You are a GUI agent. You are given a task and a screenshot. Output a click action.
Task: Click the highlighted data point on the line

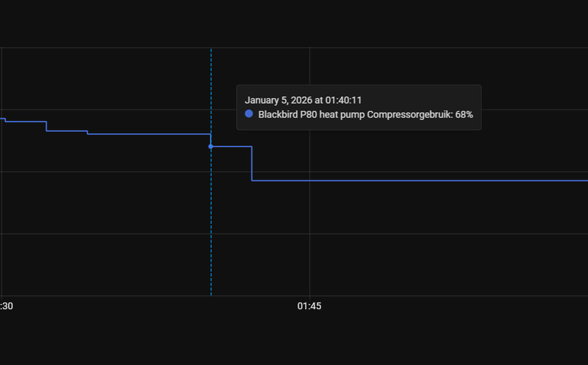tap(211, 147)
